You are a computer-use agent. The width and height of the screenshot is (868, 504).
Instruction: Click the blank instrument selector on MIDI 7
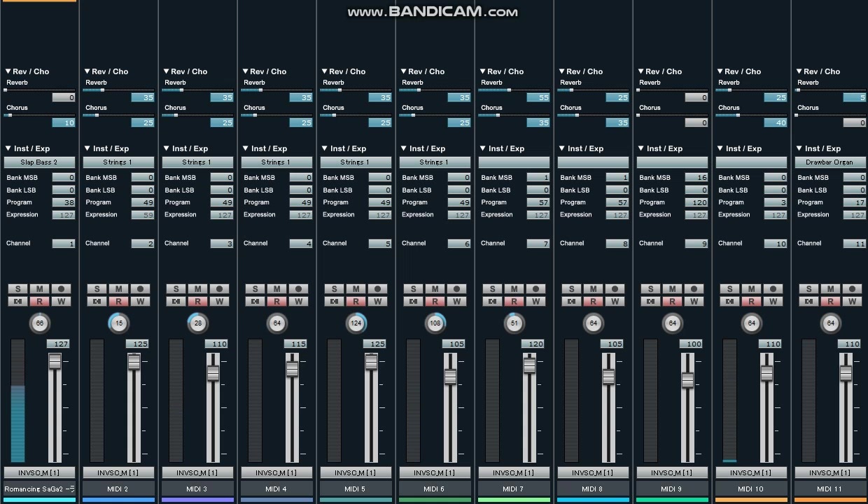coord(514,162)
